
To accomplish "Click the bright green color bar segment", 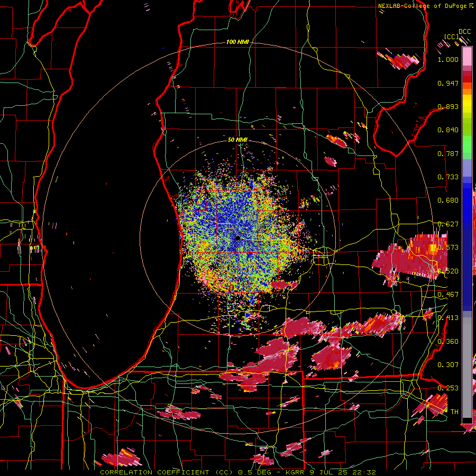I will click(467, 145).
